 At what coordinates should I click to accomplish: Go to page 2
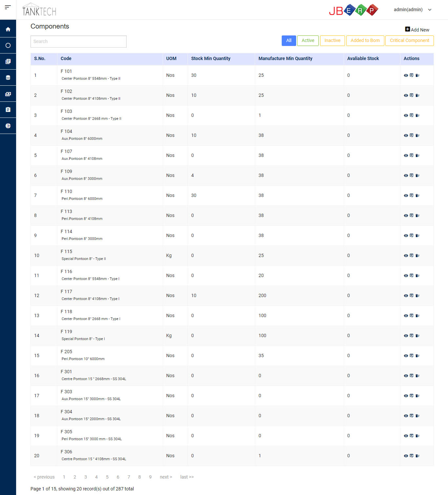75,477
